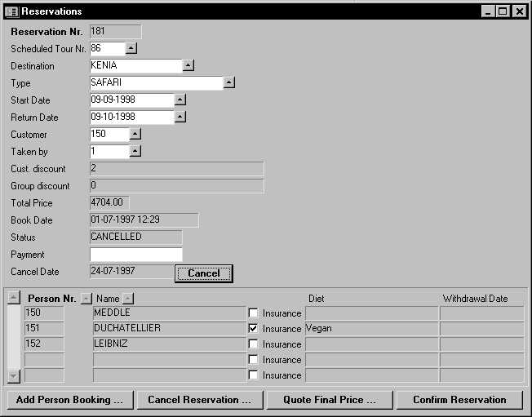Click the Book Date value 01-07-1997 12:29
Viewport: 532px width, 417px height.
point(144,220)
